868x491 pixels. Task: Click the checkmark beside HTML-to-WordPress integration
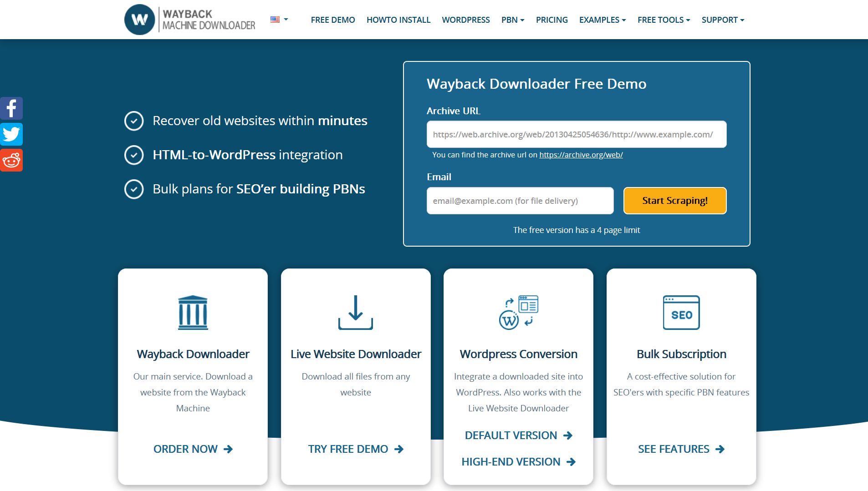(x=133, y=155)
